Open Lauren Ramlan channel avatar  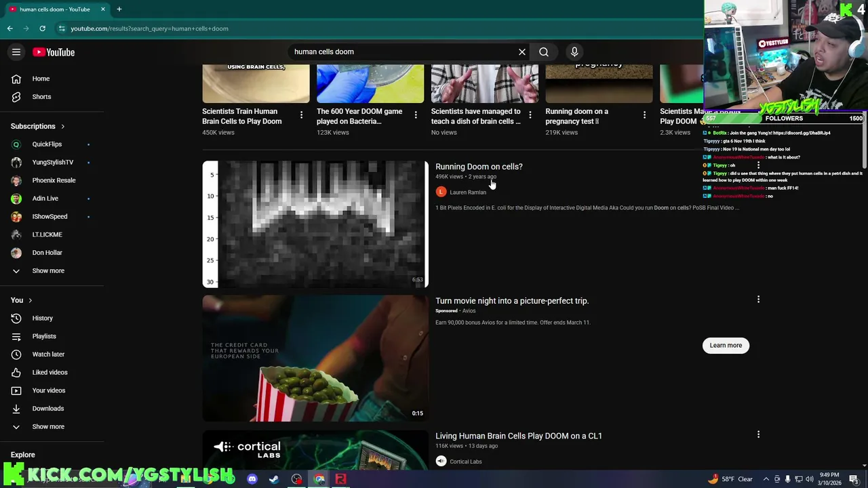click(x=441, y=192)
